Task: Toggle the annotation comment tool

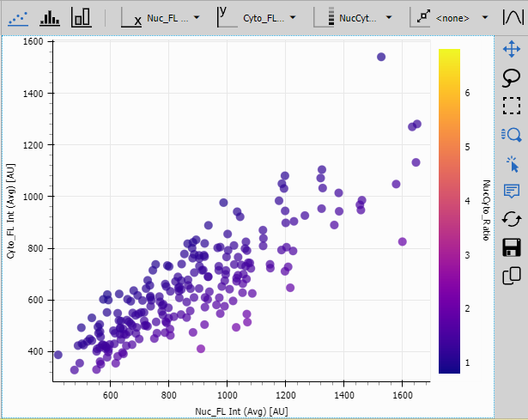Action: 512,191
